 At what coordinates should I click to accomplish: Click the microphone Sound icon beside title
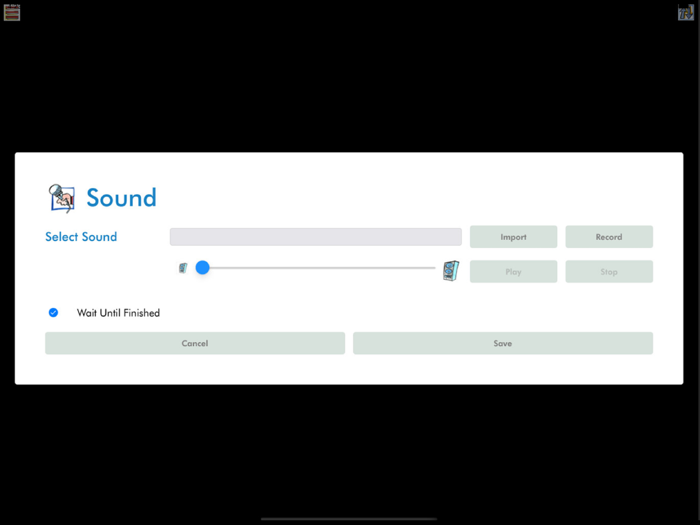click(x=62, y=198)
